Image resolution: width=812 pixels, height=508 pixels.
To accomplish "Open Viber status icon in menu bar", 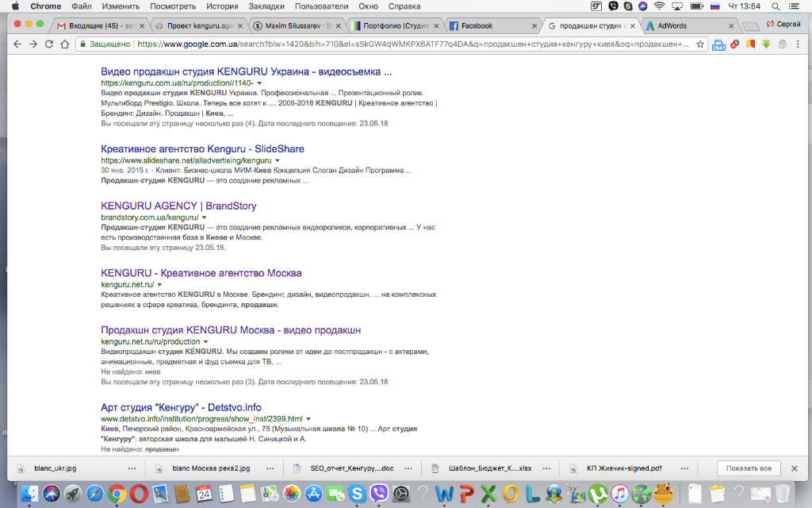I will coord(613,6).
